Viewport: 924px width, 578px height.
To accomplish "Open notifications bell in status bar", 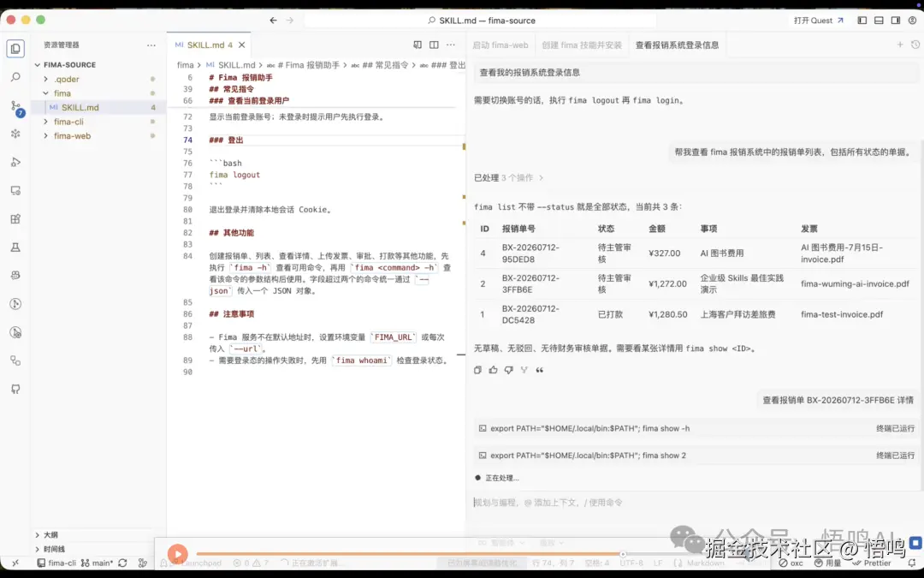I will click(913, 563).
